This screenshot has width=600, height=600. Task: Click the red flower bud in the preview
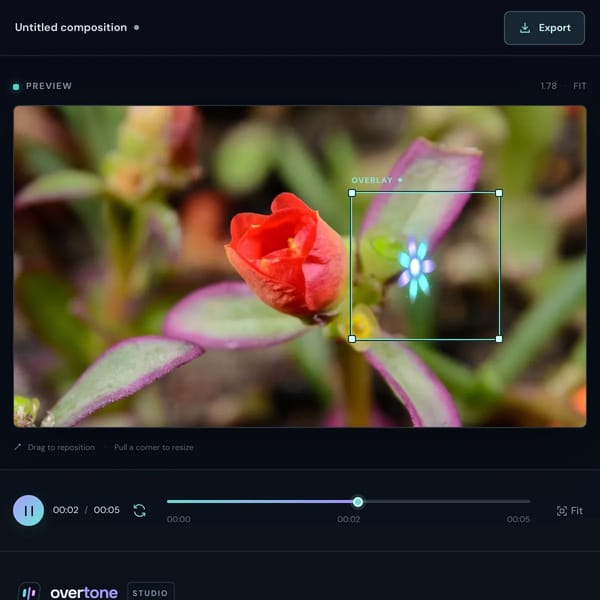286,256
